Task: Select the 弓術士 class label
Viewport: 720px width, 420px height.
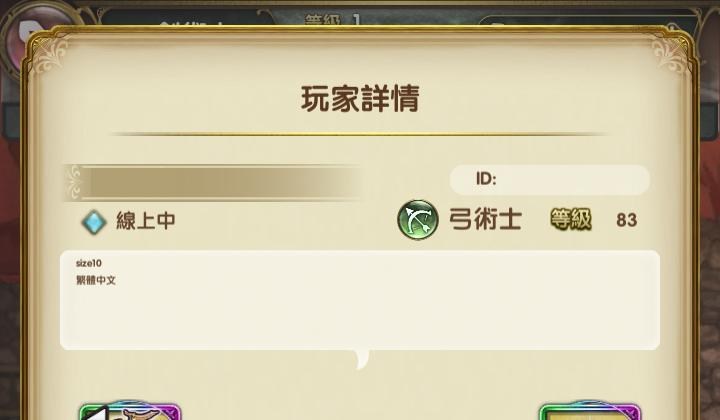Action: (485, 219)
